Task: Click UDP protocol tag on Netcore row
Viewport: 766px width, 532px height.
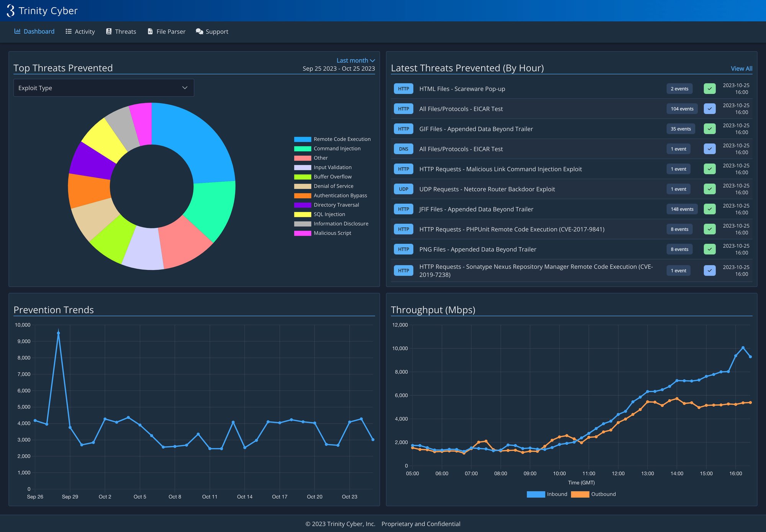Action: coord(403,189)
